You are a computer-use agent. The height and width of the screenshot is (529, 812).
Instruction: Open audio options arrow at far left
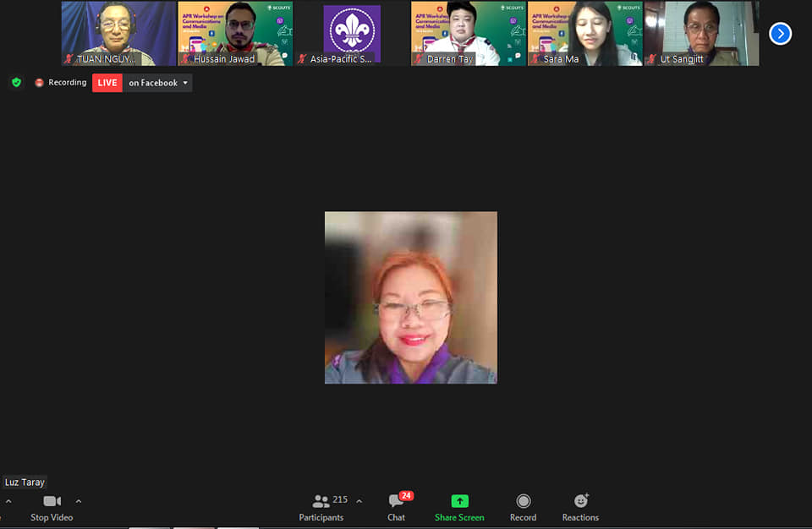click(8, 501)
